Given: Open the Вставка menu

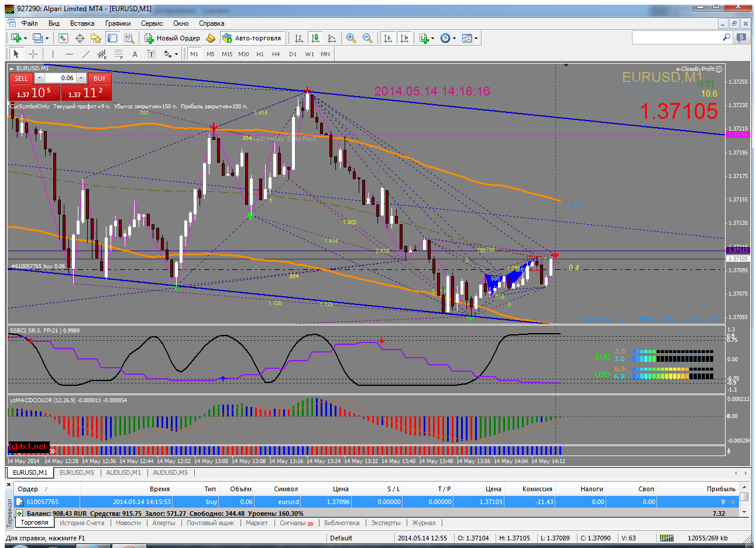Looking at the screenshot, I should (82, 23).
